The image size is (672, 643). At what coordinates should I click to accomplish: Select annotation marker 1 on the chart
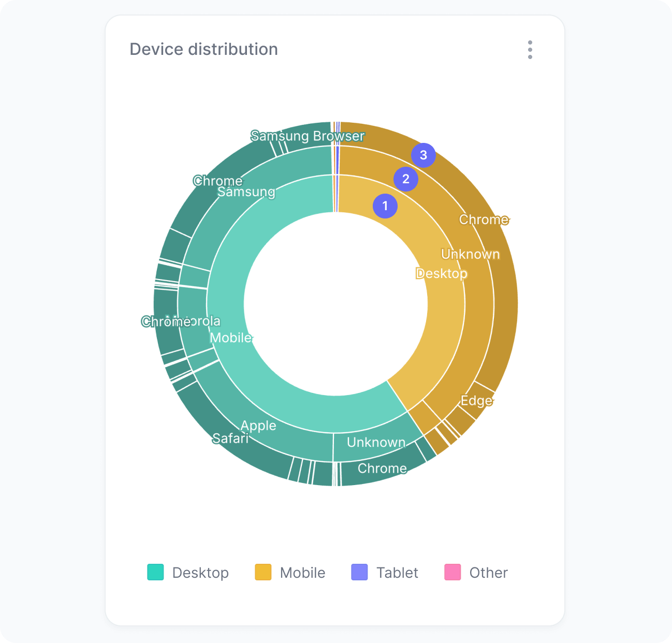pyautogui.click(x=385, y=206)
